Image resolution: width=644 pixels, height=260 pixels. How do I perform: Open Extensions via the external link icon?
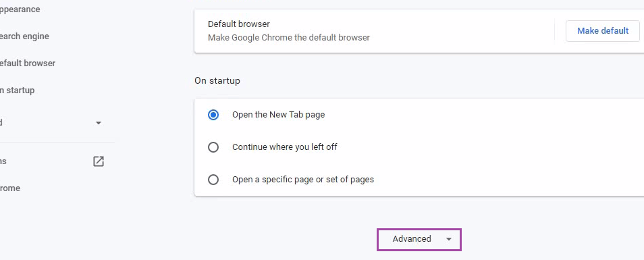coord(99,161)
